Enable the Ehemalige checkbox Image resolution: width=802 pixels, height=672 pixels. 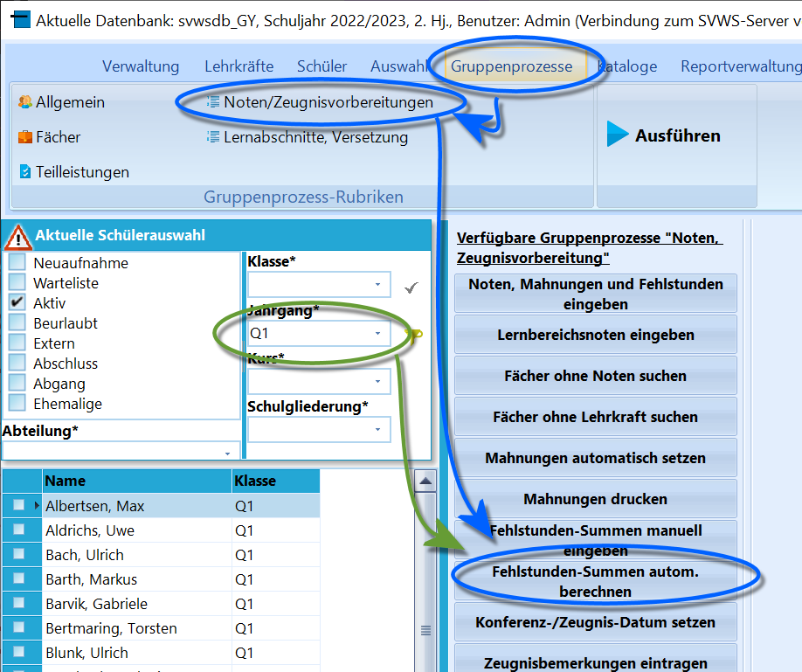click(17, 403)
